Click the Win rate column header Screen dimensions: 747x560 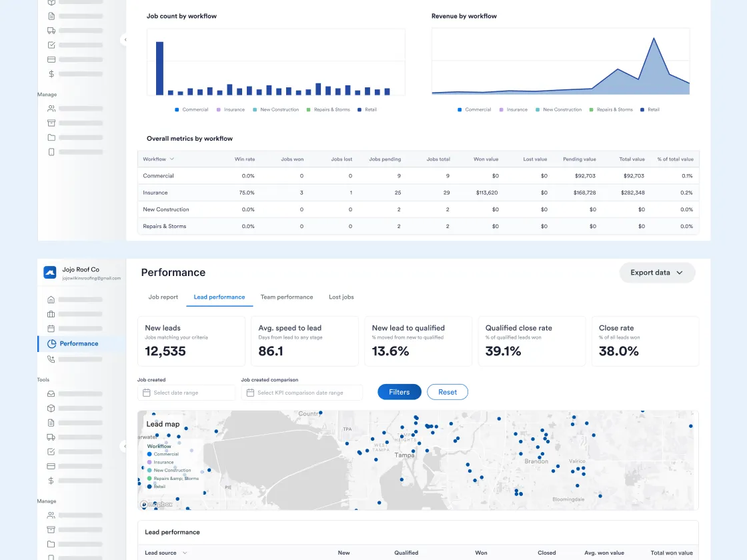pyautogui.click(x=245, y=159)
